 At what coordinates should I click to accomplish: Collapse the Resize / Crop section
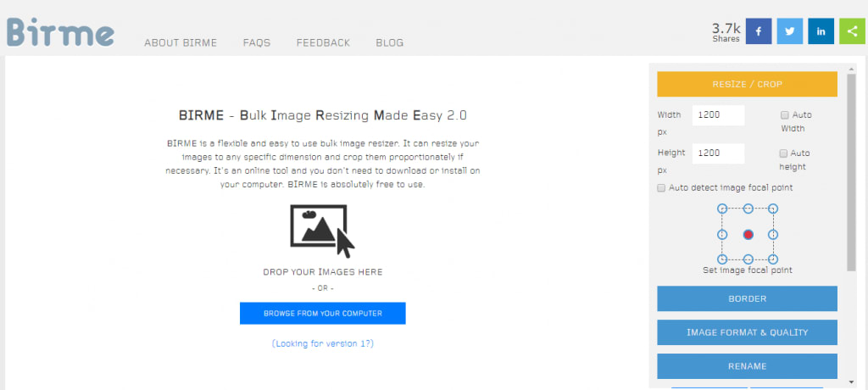(x=747, y=84)
